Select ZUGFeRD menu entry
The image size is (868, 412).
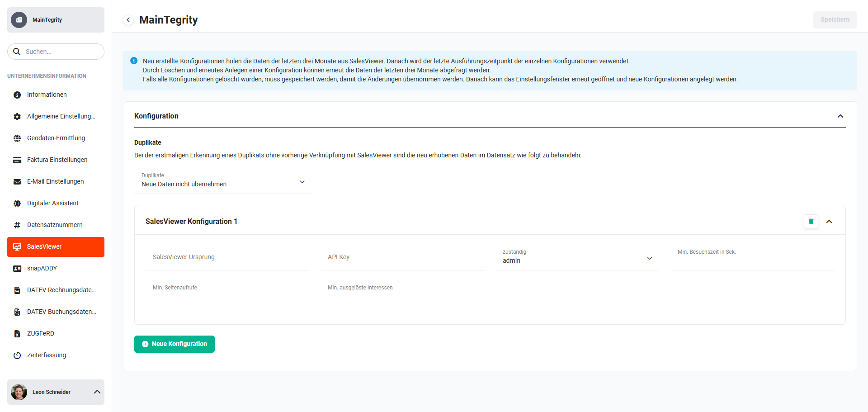pos(56,334)
